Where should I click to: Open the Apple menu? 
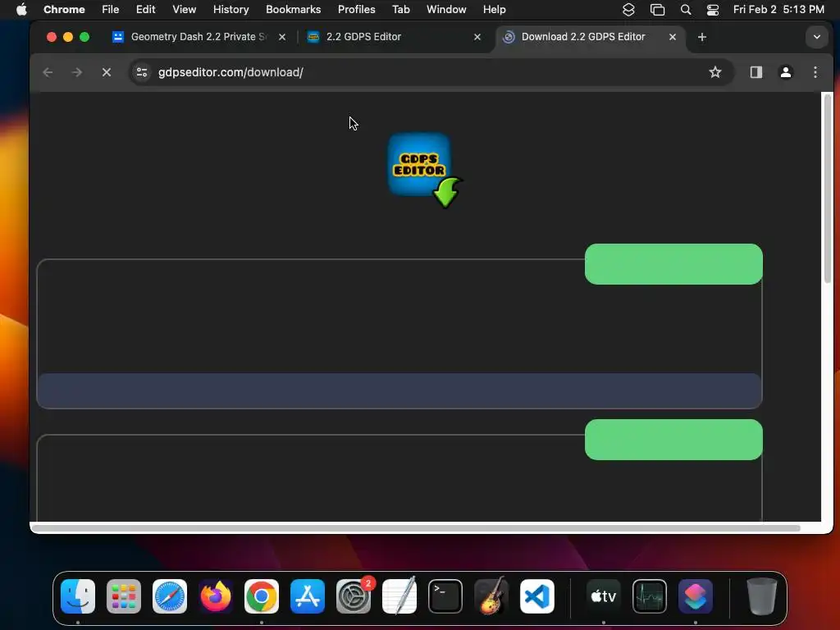(21, 10)
